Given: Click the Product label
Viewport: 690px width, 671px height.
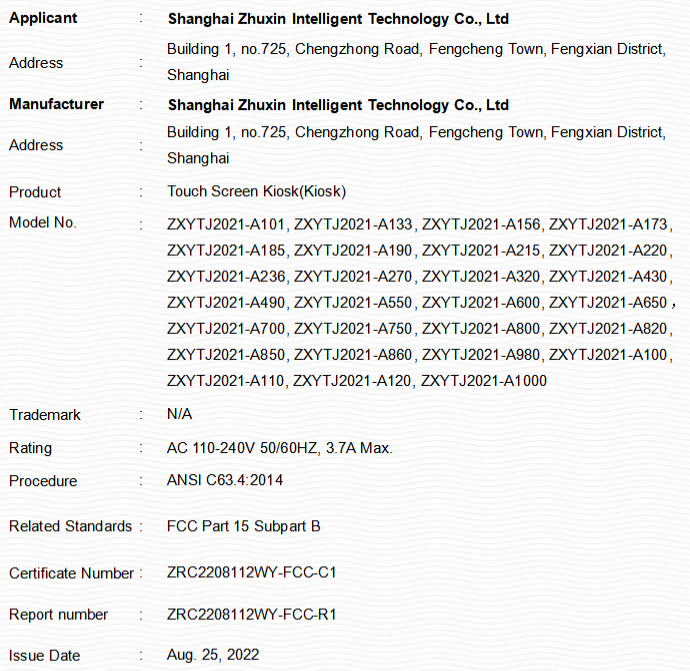Looking at the screenshot, I should [x=35, y=192].
